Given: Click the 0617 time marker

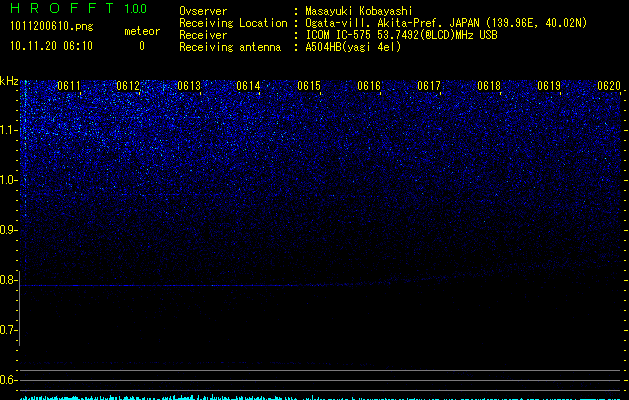Looking at the screenshot, I should pyautogui.click(x=429, y=86).
